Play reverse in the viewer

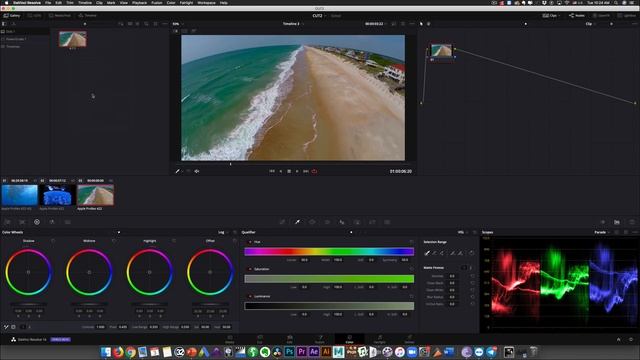281,171
